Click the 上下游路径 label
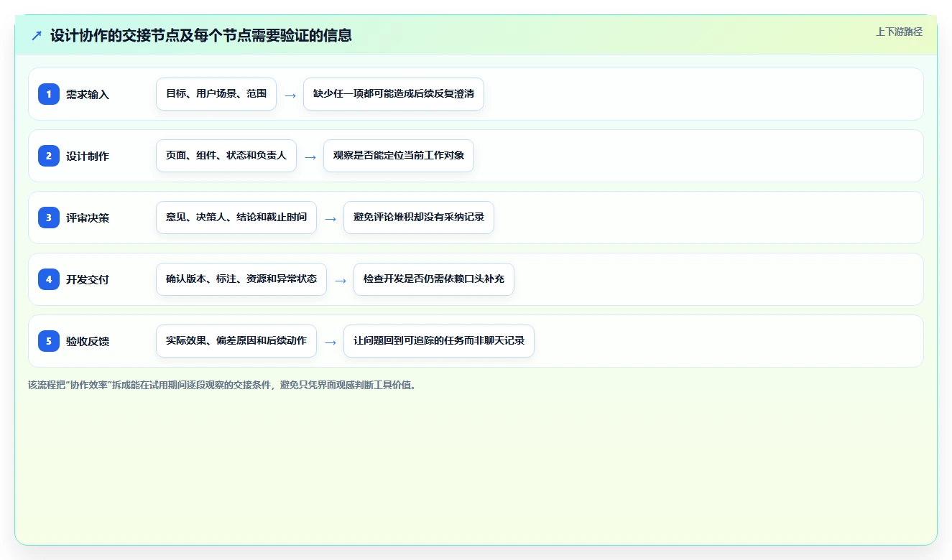The height and width of the screenshot is (560, 952). [899, 32]
